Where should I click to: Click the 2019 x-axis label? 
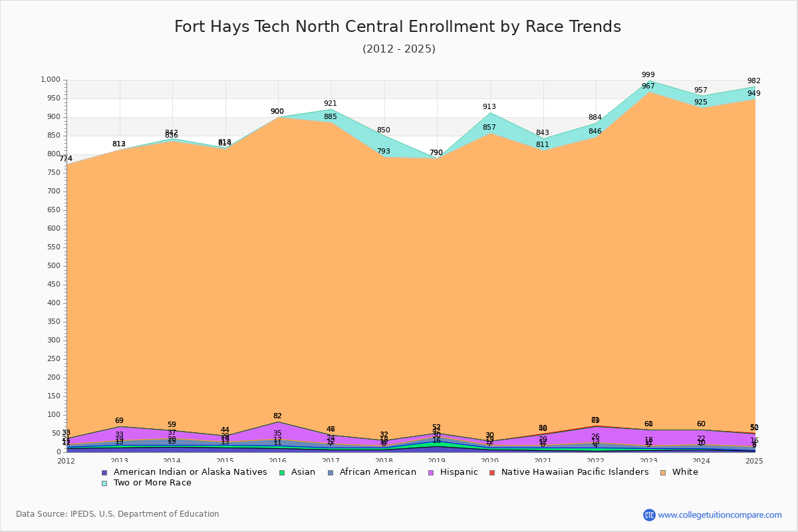[x=436, y=461]
